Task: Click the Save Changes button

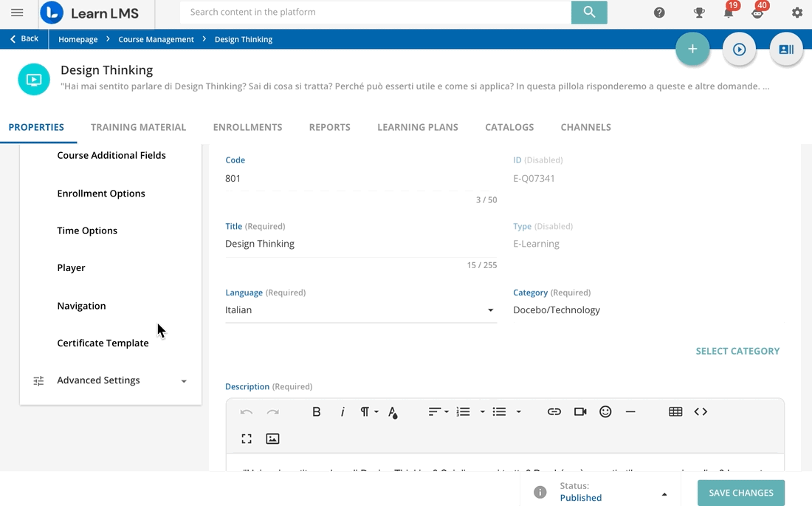Action: [x=741, y=493]
